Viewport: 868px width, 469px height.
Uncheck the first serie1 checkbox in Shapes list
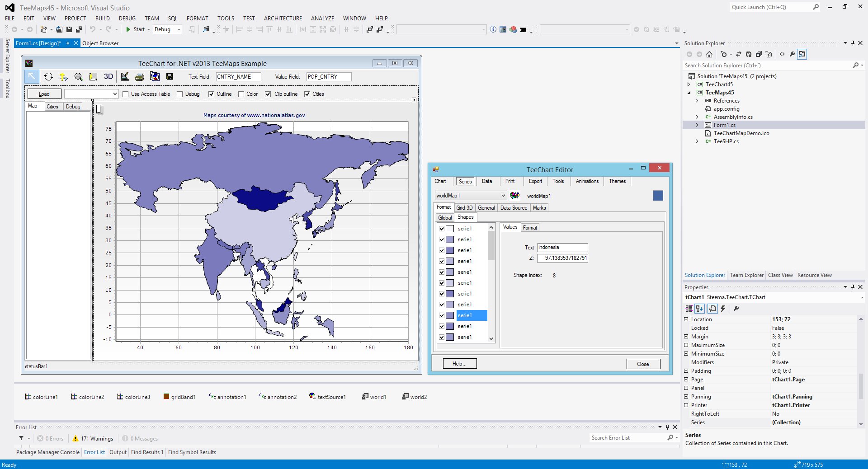(x=442, y=229)
